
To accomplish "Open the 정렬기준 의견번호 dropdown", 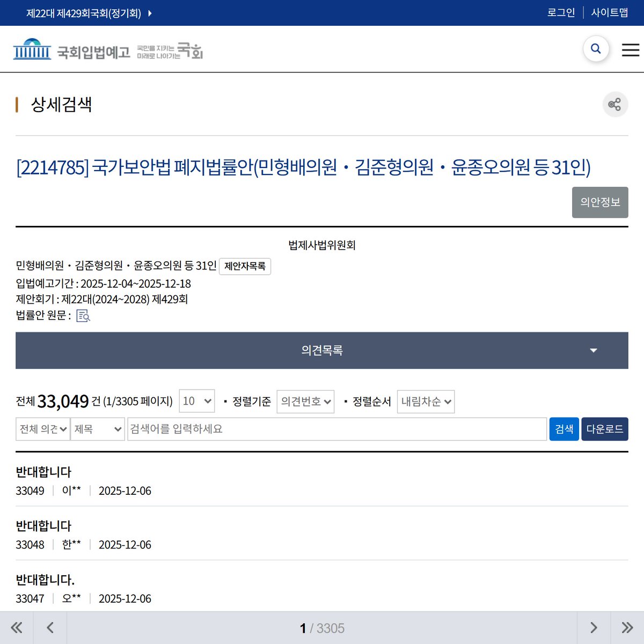I will point(305,401).
